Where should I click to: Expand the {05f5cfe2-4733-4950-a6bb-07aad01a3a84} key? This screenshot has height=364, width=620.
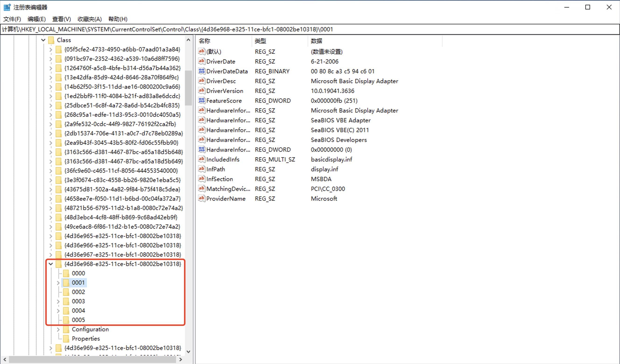tap(51, 50)
